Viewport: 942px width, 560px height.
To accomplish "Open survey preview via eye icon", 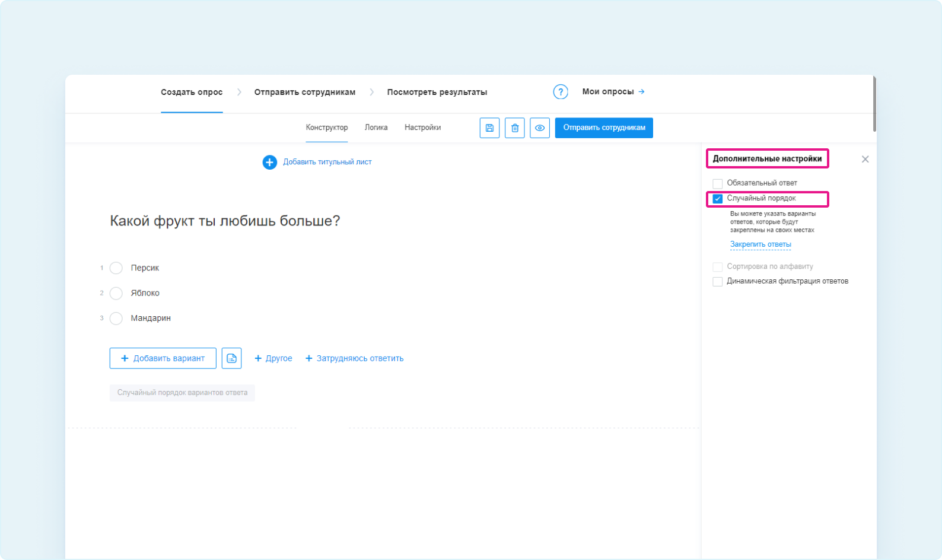I will (x=540, y=128).
